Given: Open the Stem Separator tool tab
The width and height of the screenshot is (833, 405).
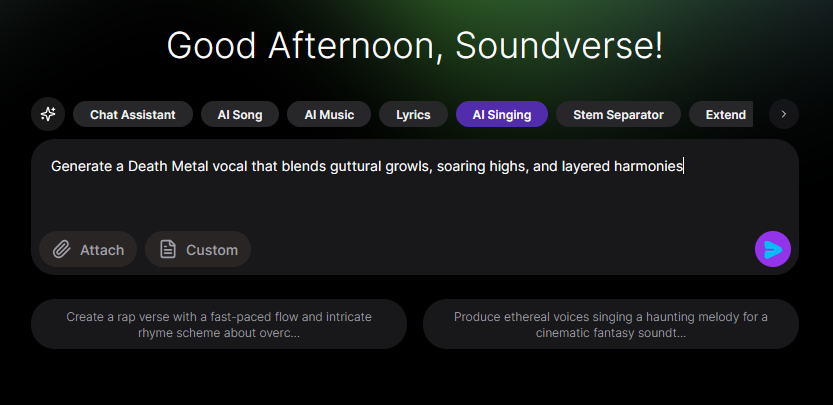Looking at the screenshot, I should pos(618,114).
